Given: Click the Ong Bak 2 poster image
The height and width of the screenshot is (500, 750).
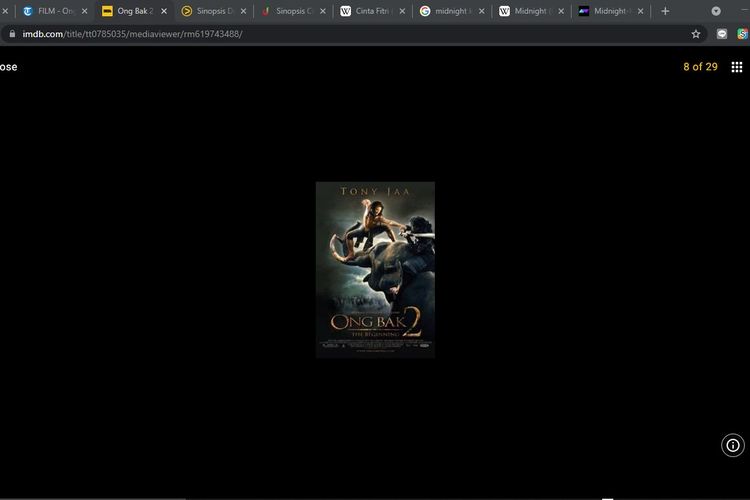Looking at the screenshot, I should point(375,269).
